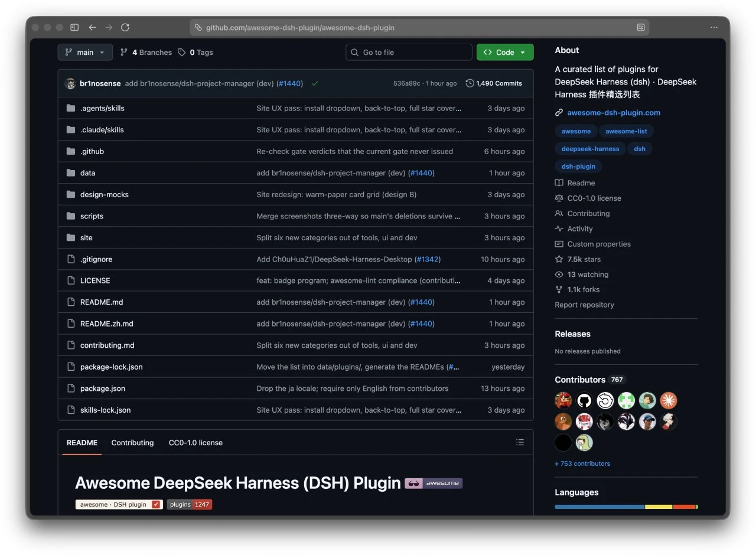Click the fork icon beside 1.1k forks
The width and height of the screenshot is (756, 555).
click(559, 290)
